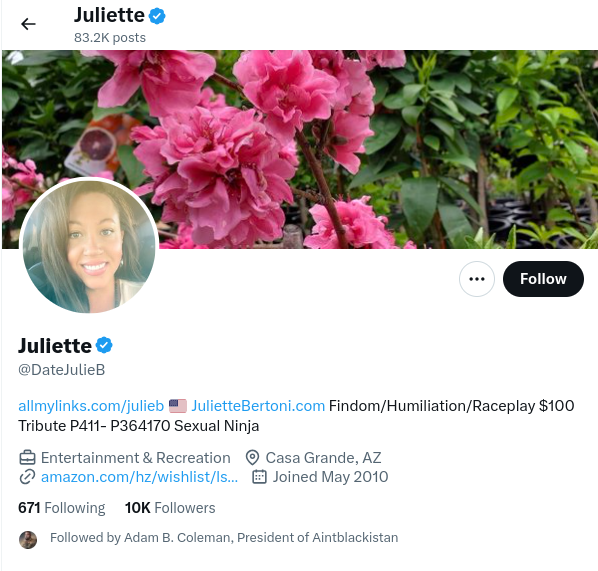View the 671 Following list

[x=61, y=508]
